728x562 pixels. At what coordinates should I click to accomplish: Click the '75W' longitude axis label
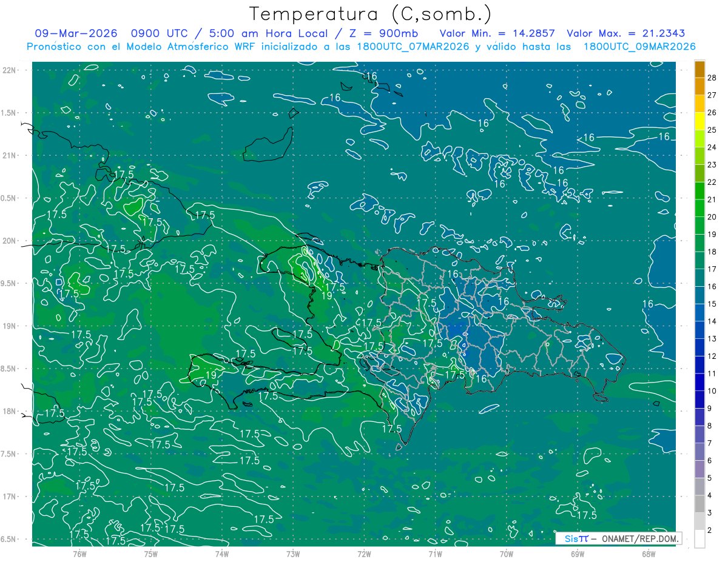point(151,554)
